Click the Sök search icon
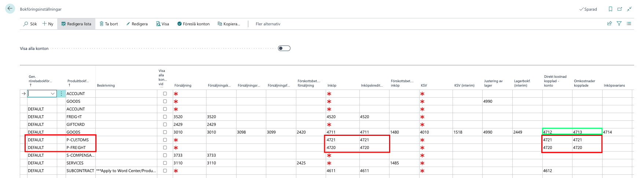The image size is (644, 178). pyautogui.click(x=26, y=24)
